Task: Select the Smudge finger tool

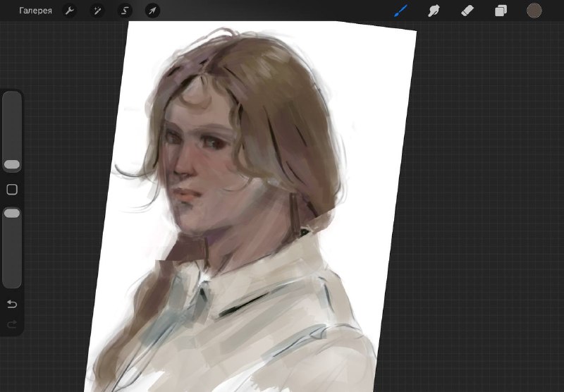Action: pos(434,11)
